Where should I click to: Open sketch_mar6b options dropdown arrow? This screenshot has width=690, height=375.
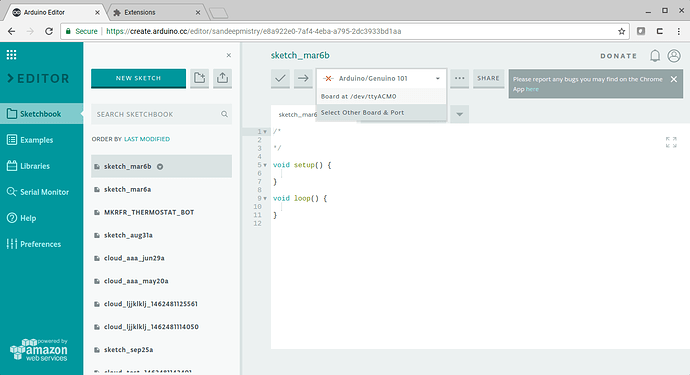click(160, 166)
